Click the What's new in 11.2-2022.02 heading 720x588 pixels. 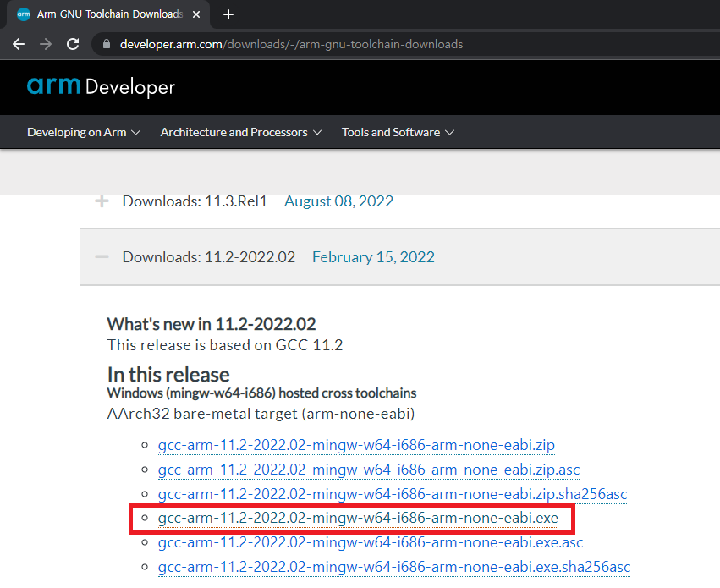[x=212, y=324]
